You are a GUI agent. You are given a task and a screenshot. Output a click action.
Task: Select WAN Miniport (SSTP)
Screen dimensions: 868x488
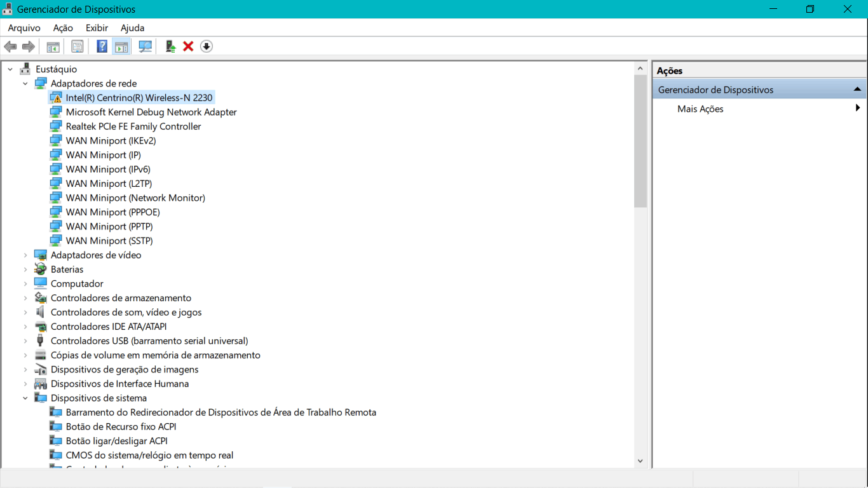[109, 241]
